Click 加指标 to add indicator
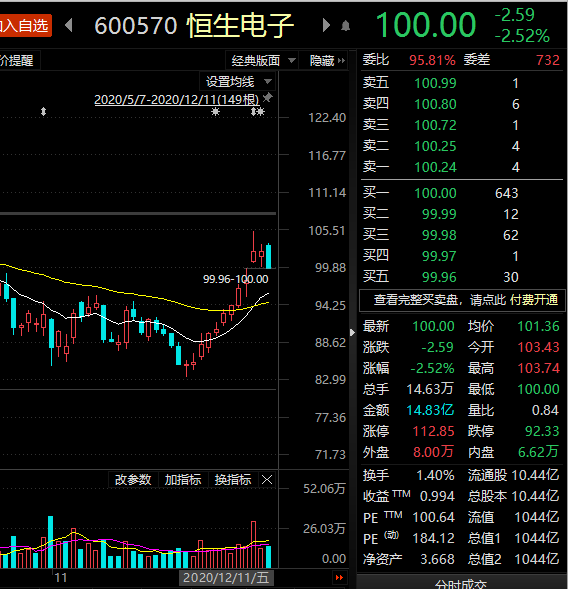The height and width of the screenshot is (589, 568). point(183,480)
